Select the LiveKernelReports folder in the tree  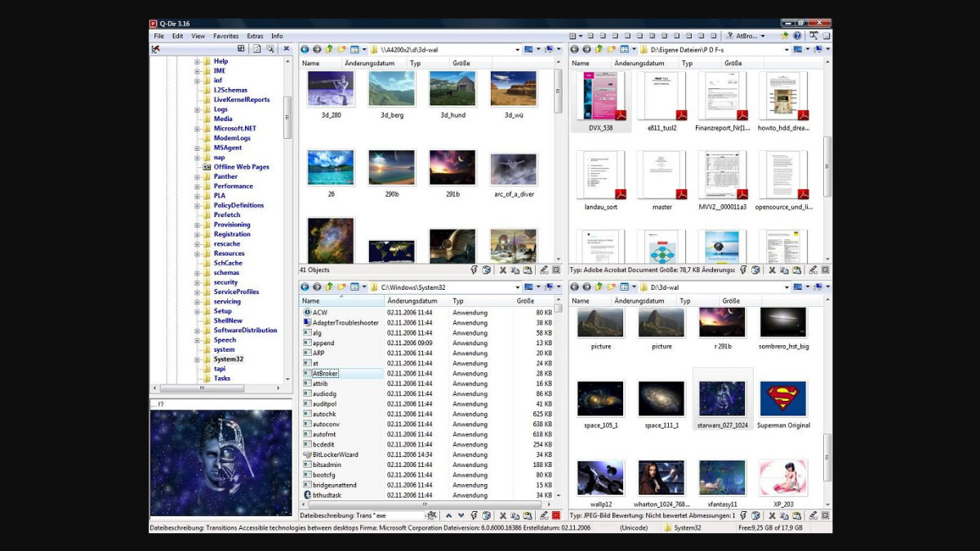coord(242,100)
